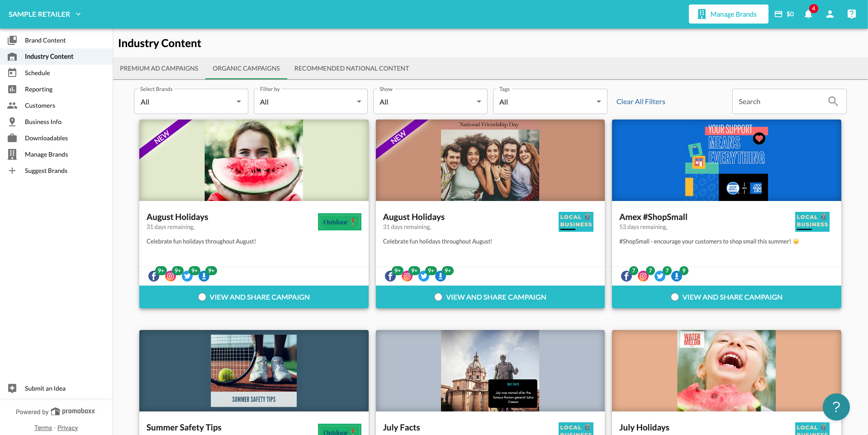Open the Select Brands dropdown
868x435 pixels.
[191, 101]
